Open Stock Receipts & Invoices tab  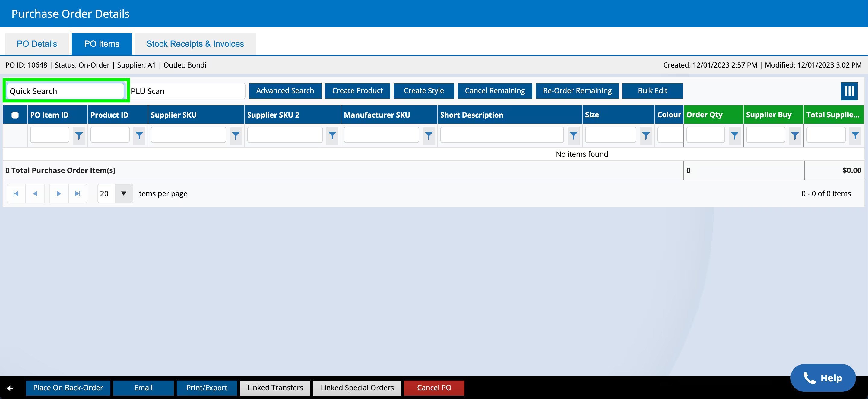195,44
